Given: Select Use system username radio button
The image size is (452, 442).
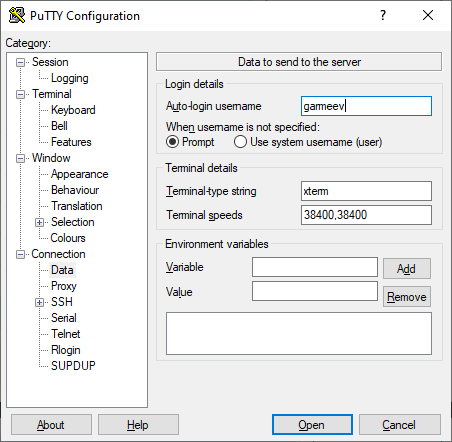Looking at the screenshot, I should pyautogui.click(x=240, y=142).
